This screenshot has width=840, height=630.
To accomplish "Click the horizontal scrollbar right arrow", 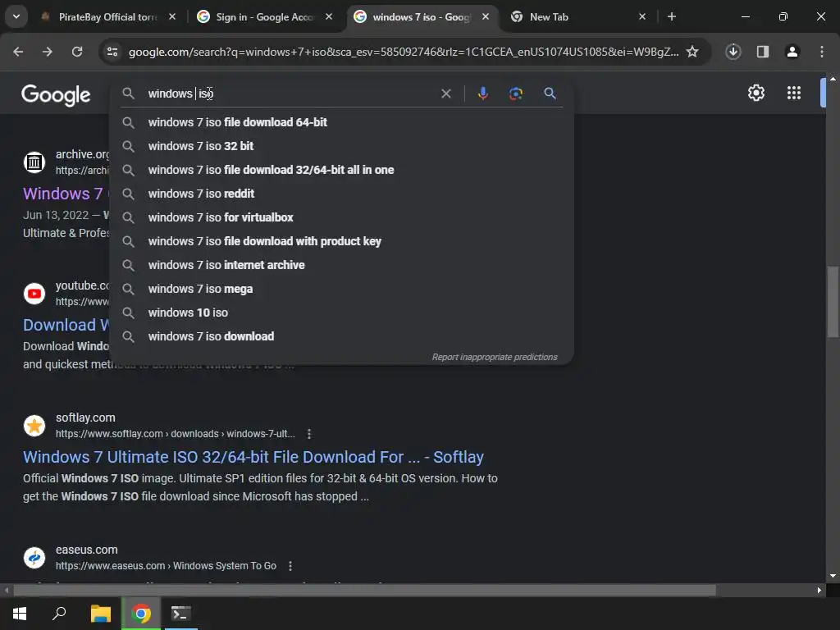I will click(x=819, y=591).
